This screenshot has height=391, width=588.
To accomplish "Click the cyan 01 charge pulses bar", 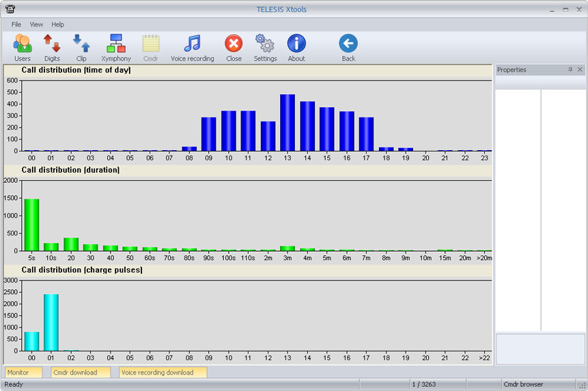I will [x=51, y=323].
